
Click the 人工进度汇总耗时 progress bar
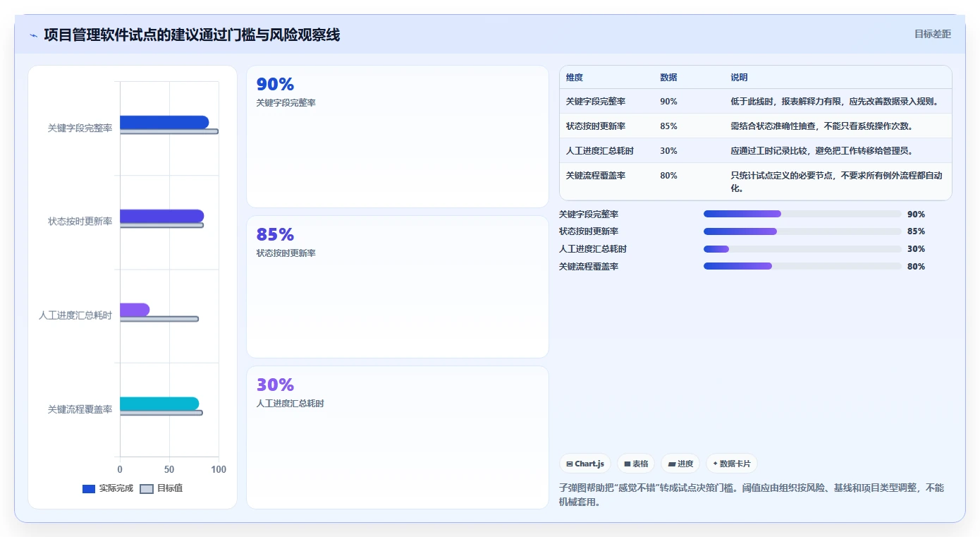802,249
